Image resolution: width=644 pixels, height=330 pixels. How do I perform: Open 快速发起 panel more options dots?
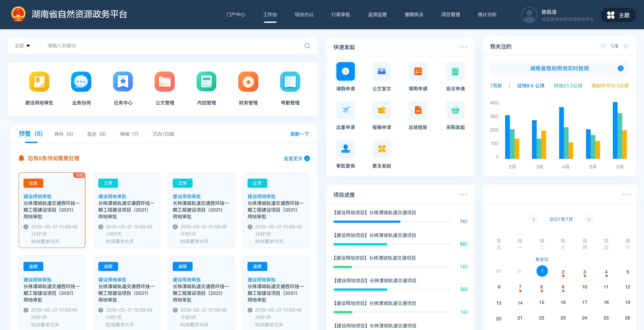[463, 47]
